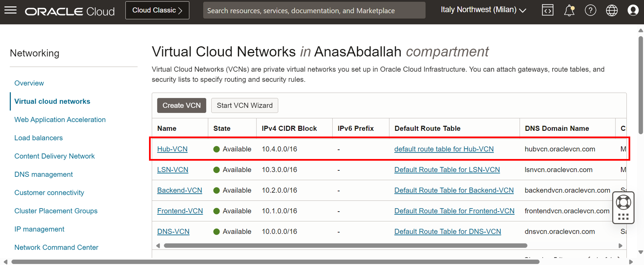The image size is (644, 265).
Task: Open Customer connectivity
Action: (49, 193)
